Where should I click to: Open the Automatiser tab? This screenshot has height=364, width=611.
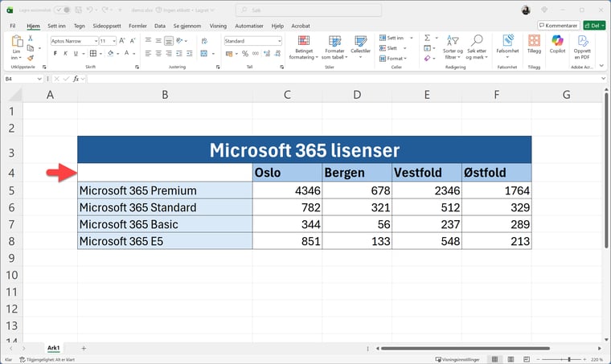[x=249, y=26]
